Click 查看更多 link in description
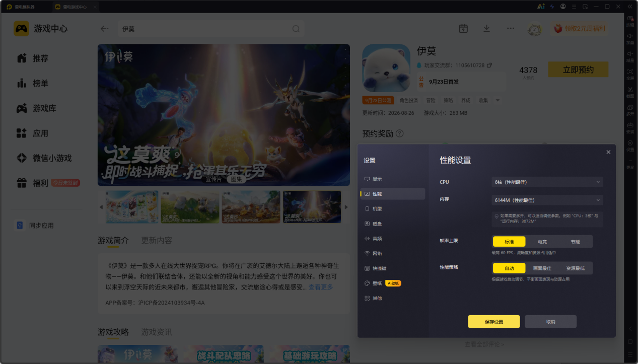This screenshot has width=638, height=364. (x=321, y=287)
